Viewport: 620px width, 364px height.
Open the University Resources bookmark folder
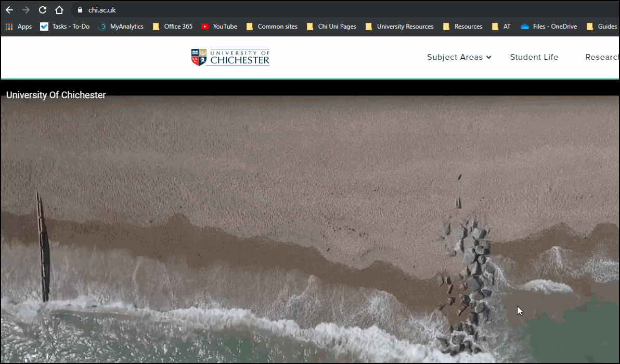coord(399,27)
